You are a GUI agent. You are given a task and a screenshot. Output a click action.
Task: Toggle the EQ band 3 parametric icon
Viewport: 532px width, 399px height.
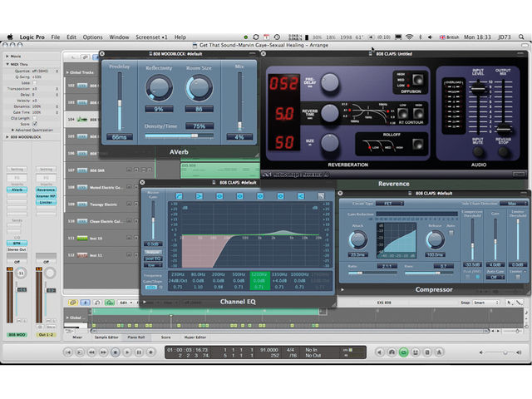tap(219, 196)
